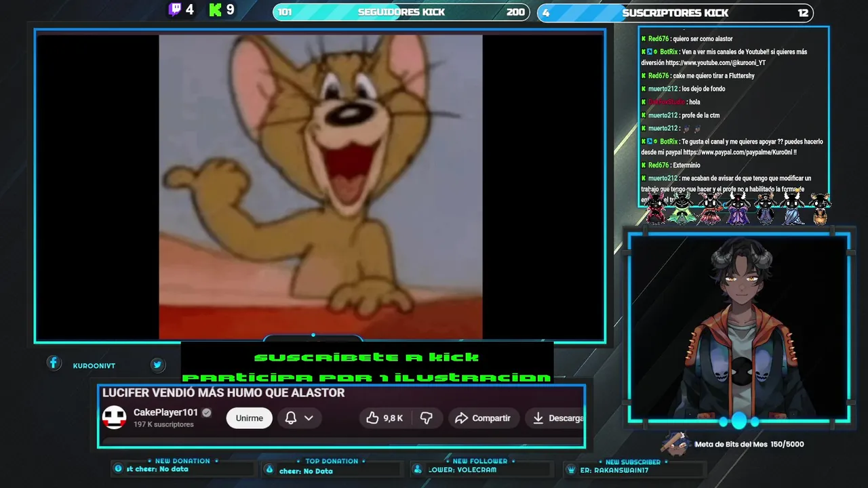The width and height of the screenshot is (868, 488).
Task: Expand the notification options chevron beside bell
Action: [309, 418]
